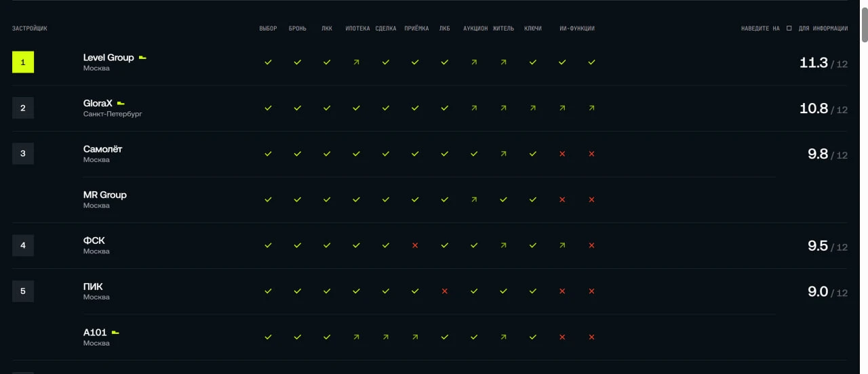This screenshot has height=374, width=868.
Task: Click Level Group's Аукцион arrow icon
Action: point(474,62)
